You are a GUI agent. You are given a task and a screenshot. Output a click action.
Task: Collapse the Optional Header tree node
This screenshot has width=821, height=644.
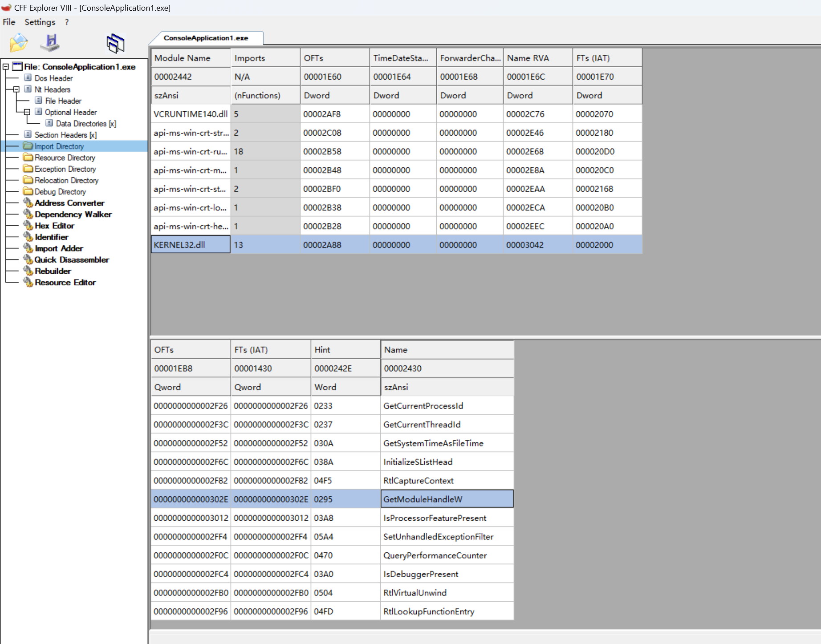[x=27, y=112]
